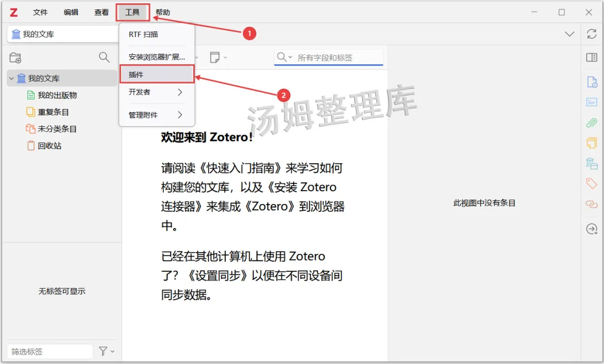This screenshot has width=604, height=364.
Task: Select the 我的文库 tab
Action: pyautogui.click(x=63, y=34)
